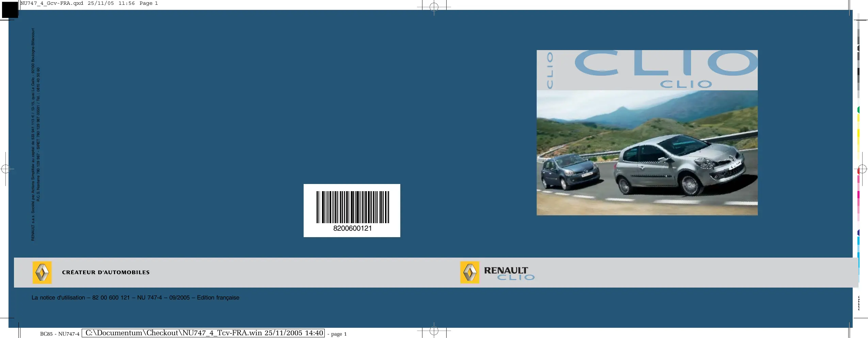The height and width of the screenshot is (338, 868).
Task: Click the bottom center registration crosshair mark
Action: (x=434, y=331)
